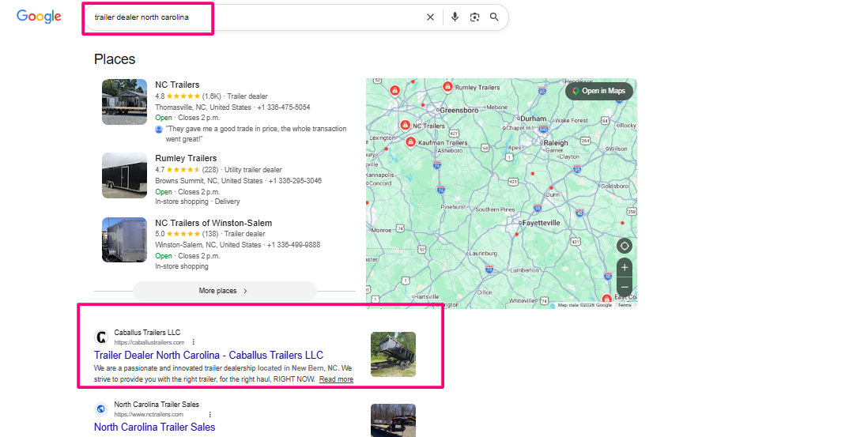Open the 'North Carolina Trailer Sales' result title

[154, 427]
